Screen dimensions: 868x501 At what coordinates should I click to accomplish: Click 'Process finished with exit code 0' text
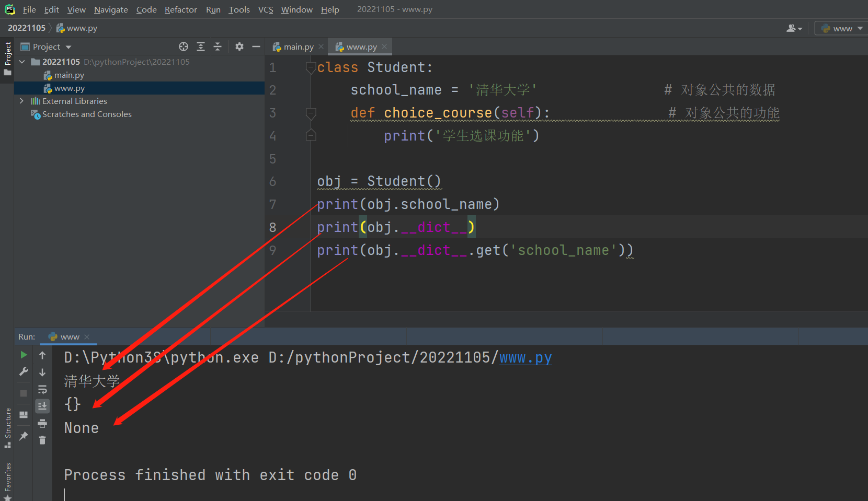(x=210, y=475)
